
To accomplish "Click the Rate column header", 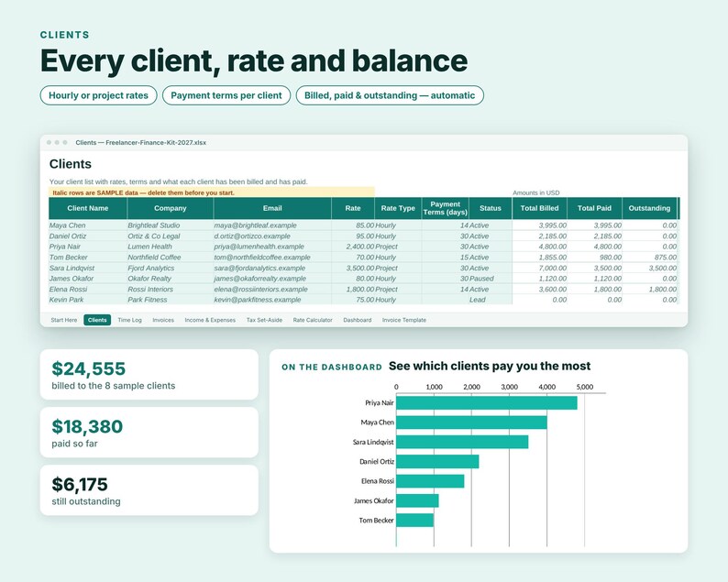I will pos(353,208).
